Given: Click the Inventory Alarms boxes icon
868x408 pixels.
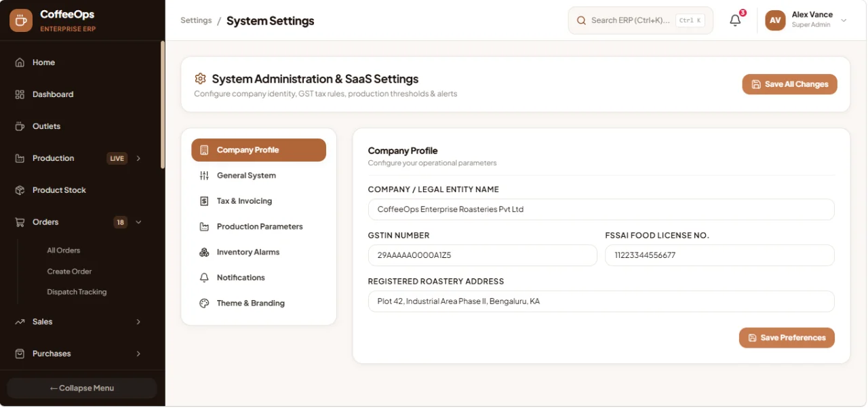Looking at the screenshot, I should pos(204,253).
